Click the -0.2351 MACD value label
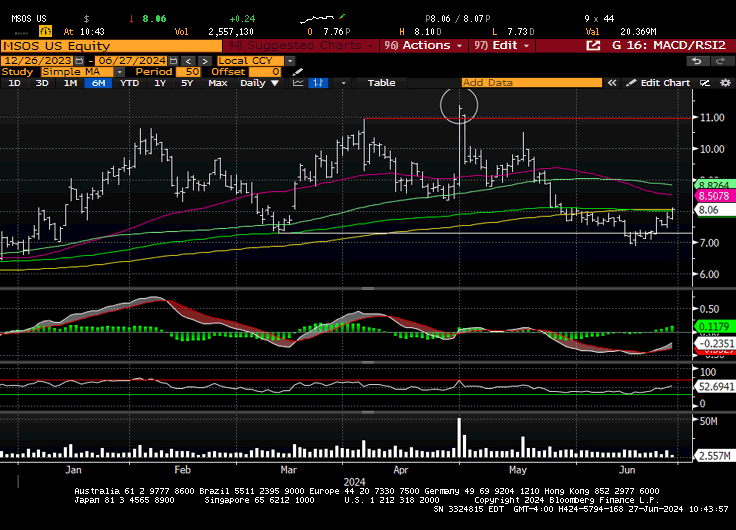Screen dimensions: 736x530 (714, 343)
